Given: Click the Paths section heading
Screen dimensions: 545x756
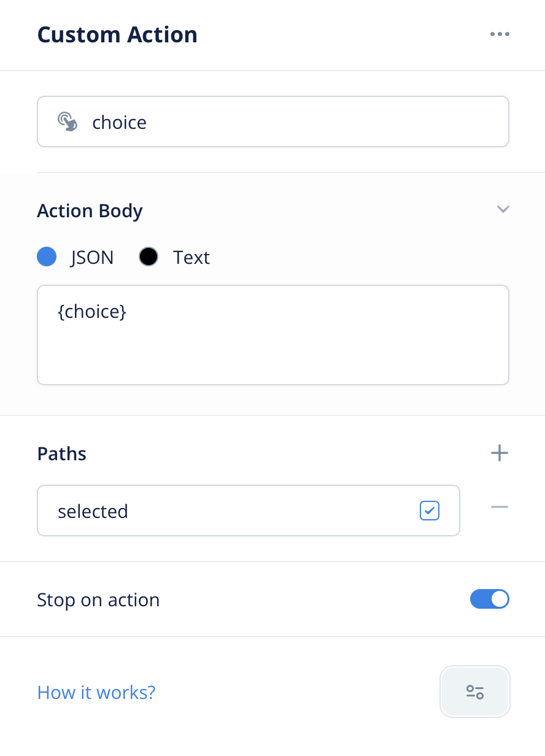Looking at the screenshot, I should (x=62, y=453).
